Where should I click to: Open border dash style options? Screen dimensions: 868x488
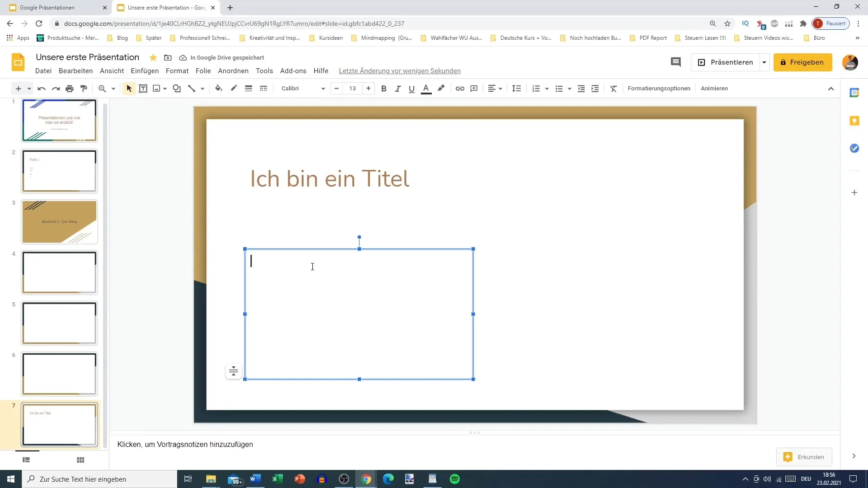click(x=264, y=89)
